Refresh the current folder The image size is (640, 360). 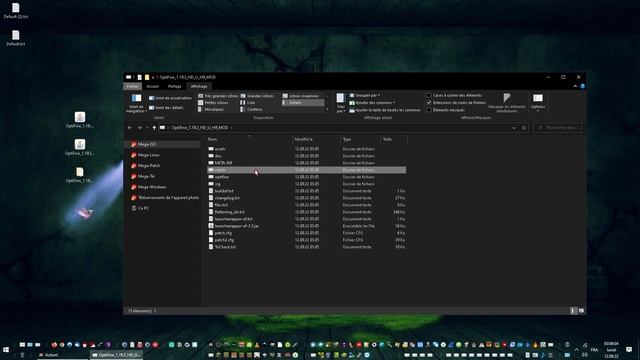[524, 128]
